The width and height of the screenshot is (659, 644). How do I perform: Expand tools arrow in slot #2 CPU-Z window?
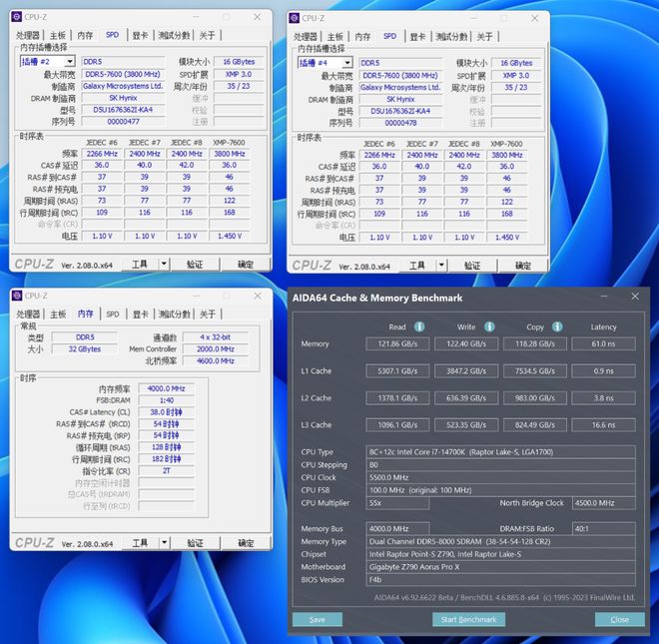[164, 264]
